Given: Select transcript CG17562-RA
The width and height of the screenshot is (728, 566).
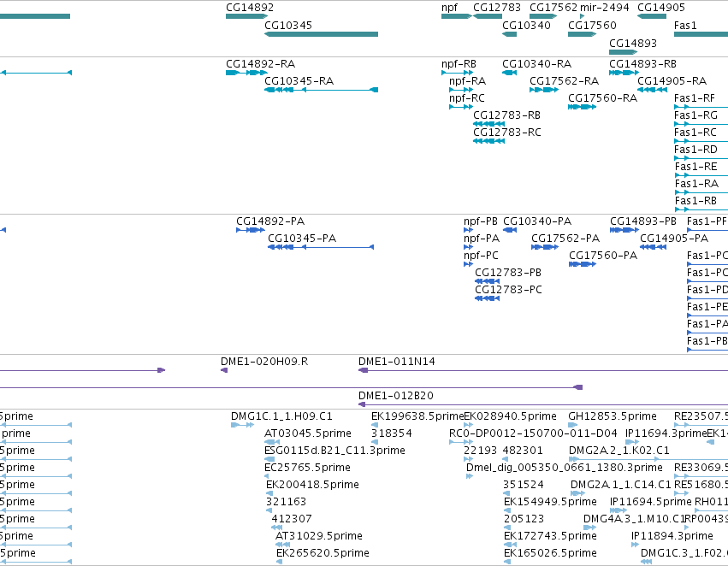Looking at the screenshot, I should point(564,81).
